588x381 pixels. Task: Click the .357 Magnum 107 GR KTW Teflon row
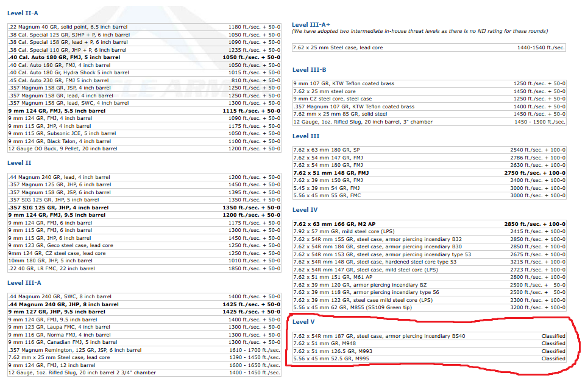point(430,107)
